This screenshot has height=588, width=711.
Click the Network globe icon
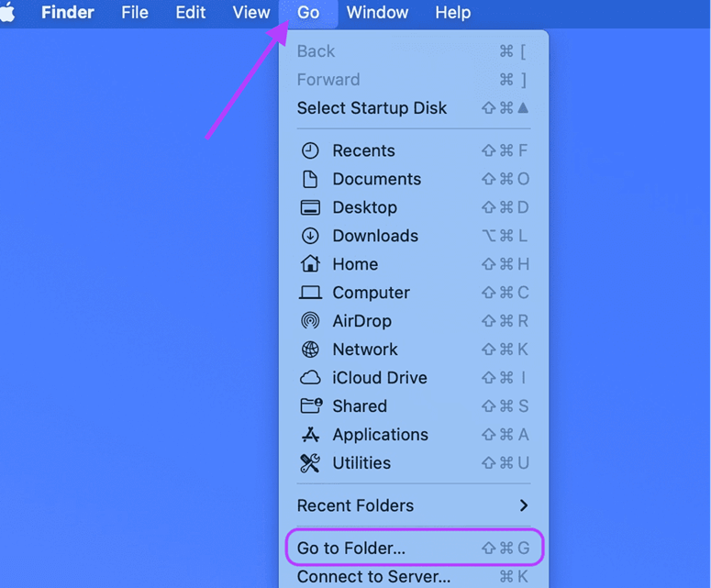click(x=310, y=349)
